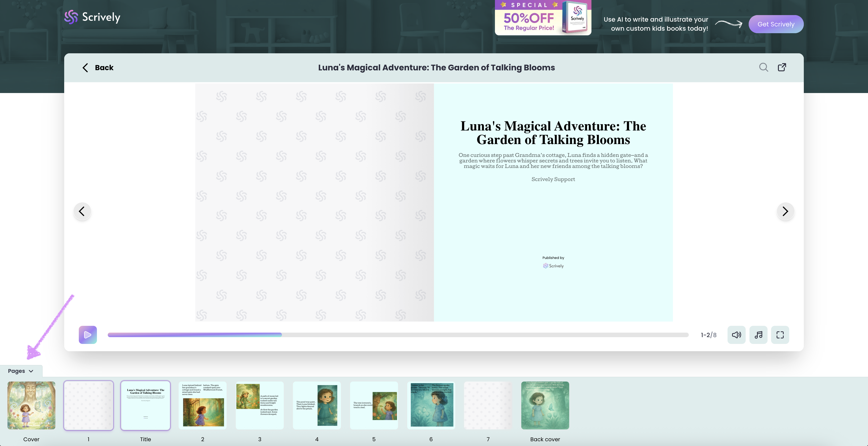This screenshot has height=446, width=868.
Task: Toggle background music note icon
Action: (758, 335)
